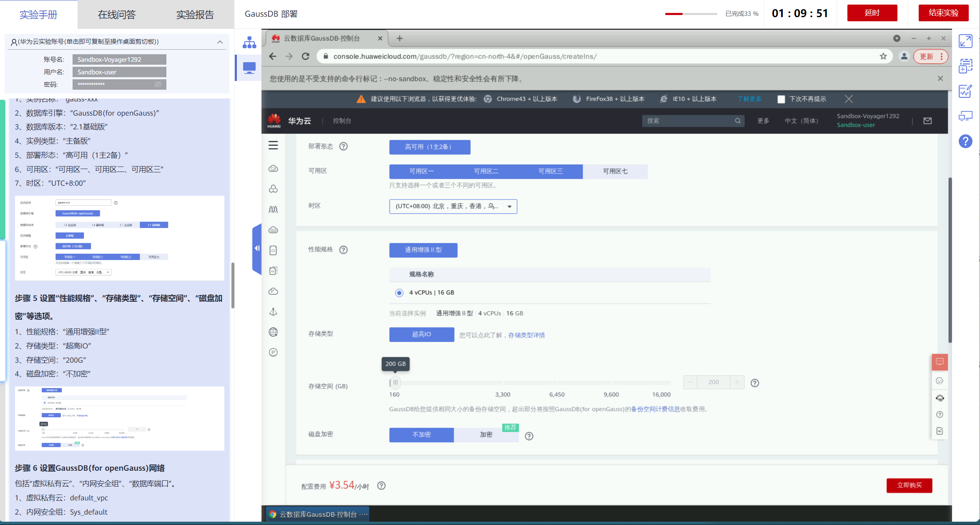The height and width of the screenshot is (525, 980).
Task: Click the topology network icon in the lab sidebar
Action: [249, 42]
